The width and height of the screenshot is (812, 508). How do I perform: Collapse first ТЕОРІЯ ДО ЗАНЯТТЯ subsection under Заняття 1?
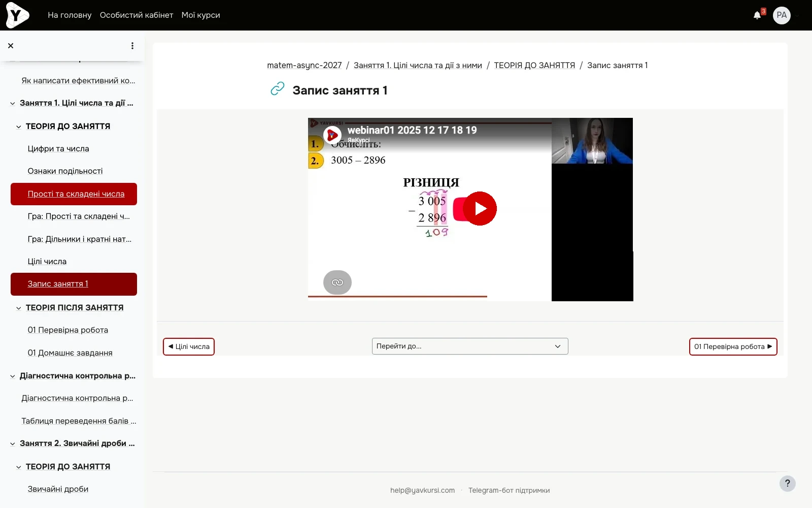tap(19, 126)
